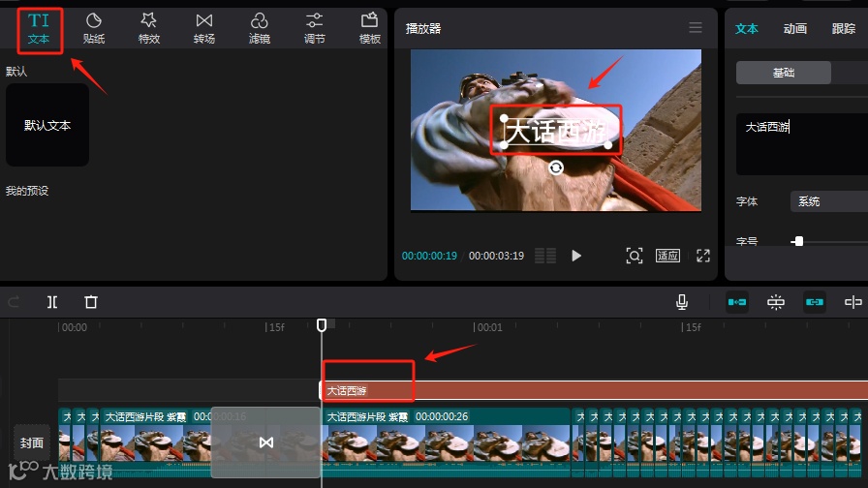Split clip with the split tool
This screenshot has width=868, height=488.
(x=52, y=302)
